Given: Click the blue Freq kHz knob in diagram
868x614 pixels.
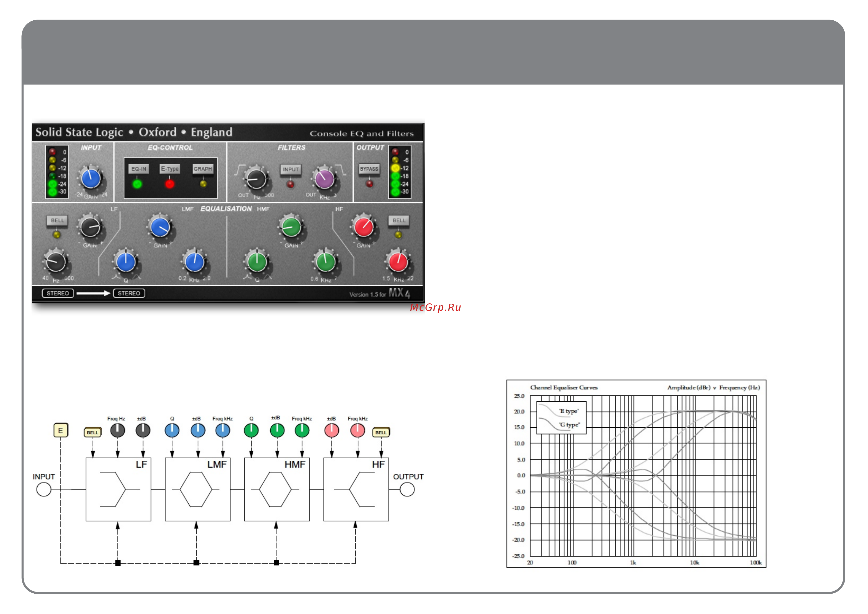Looking at the screenshot, I should [x=223, y=430].
